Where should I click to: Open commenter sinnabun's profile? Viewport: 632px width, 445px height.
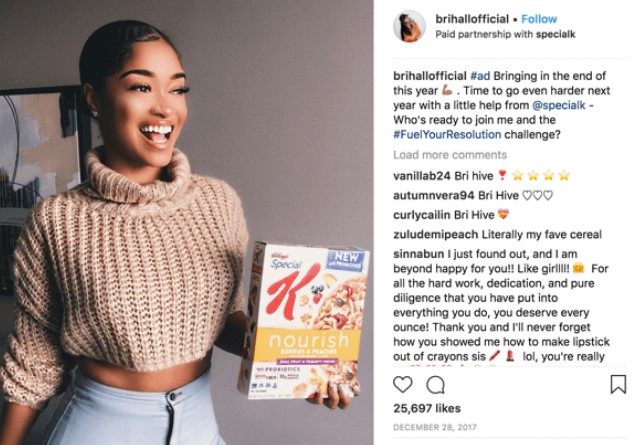pos(419,254)
